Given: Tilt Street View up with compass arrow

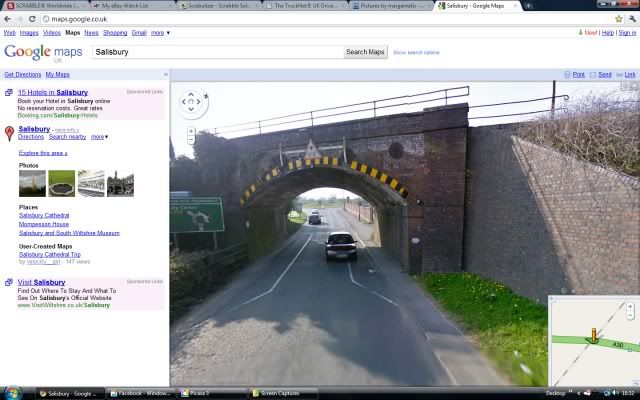Looking at the screenshot, I should [x=191, y=95].
